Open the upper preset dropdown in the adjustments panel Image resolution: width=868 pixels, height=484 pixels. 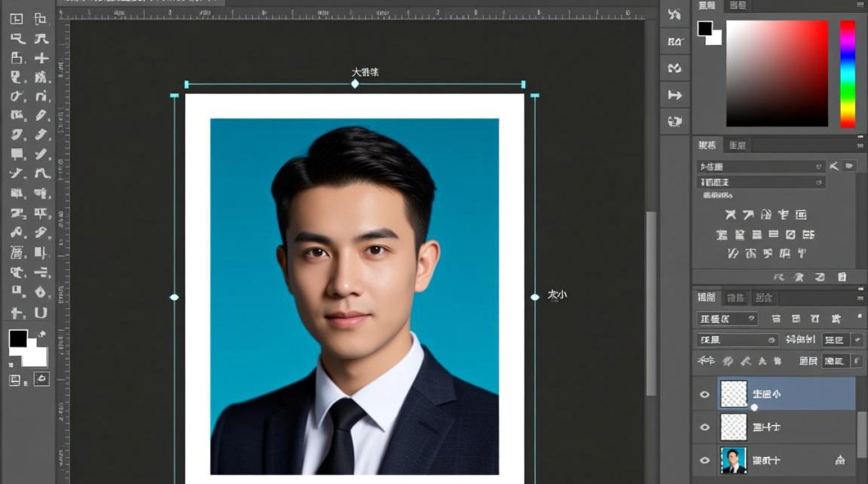761,166
